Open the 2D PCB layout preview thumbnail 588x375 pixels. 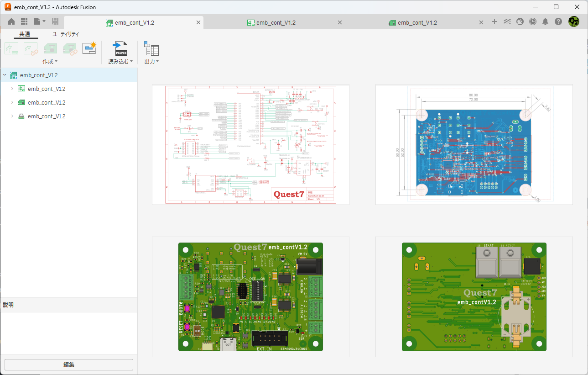[474, 145]
